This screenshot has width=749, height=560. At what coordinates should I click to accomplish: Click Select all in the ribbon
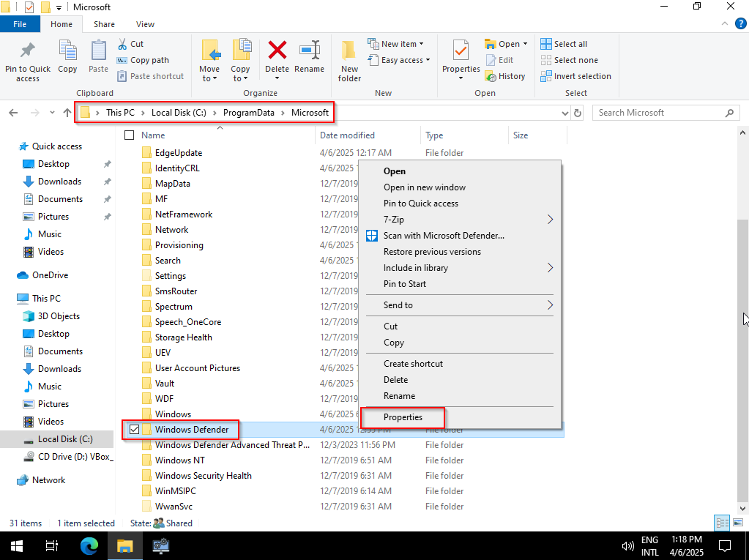coord(564,44)
